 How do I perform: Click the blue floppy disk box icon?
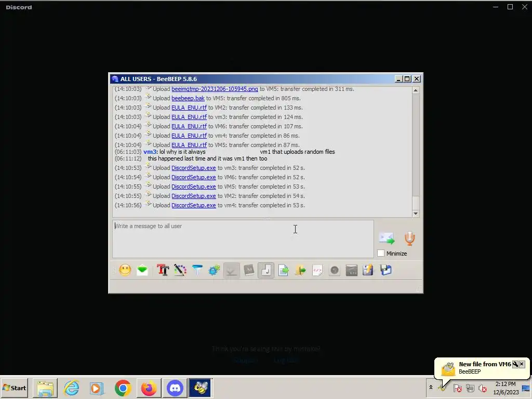click(386, 270)
